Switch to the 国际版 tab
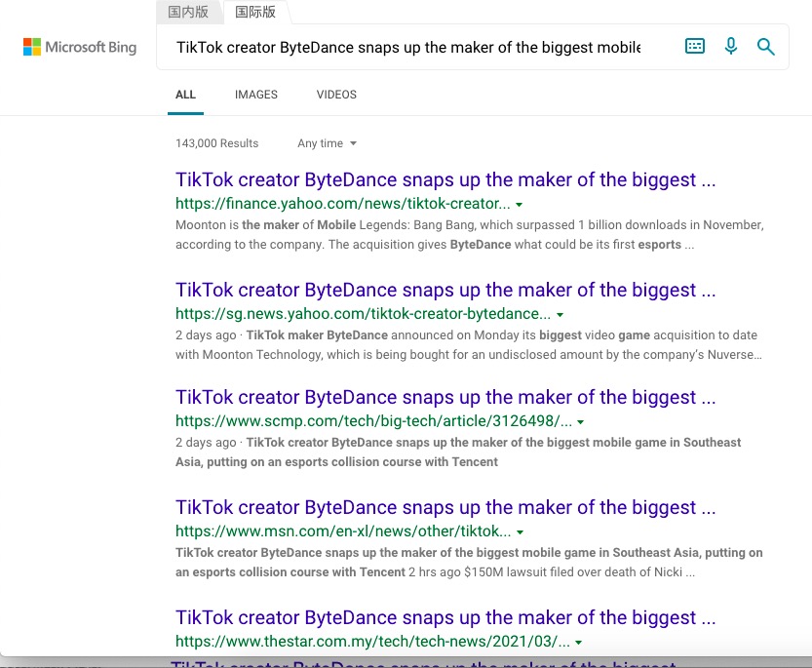This screenshot has width=812, height=668. click(255, 12)
